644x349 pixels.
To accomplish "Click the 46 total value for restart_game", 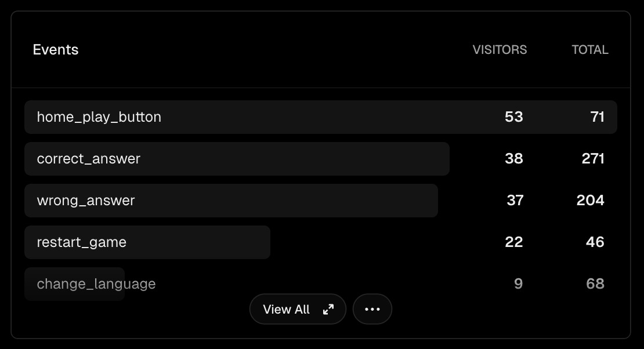I will [595, 242].
